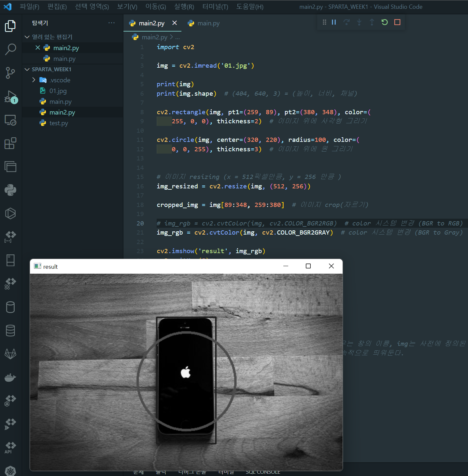Pause the debugging session

click(334, 22)
